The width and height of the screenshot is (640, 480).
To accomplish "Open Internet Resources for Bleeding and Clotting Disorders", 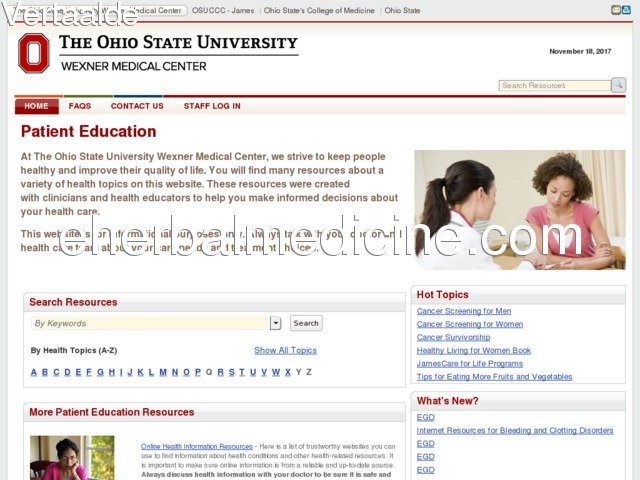I will 515,430.
